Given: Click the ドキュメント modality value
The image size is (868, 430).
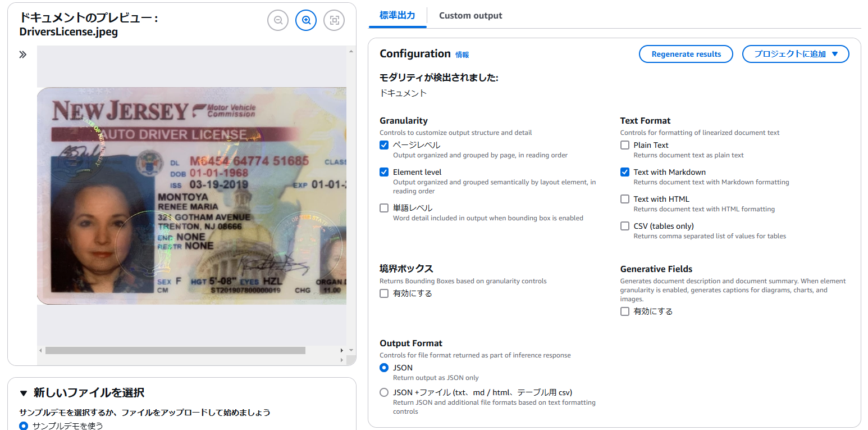Looking at the screenshot, I should [403, 93].
